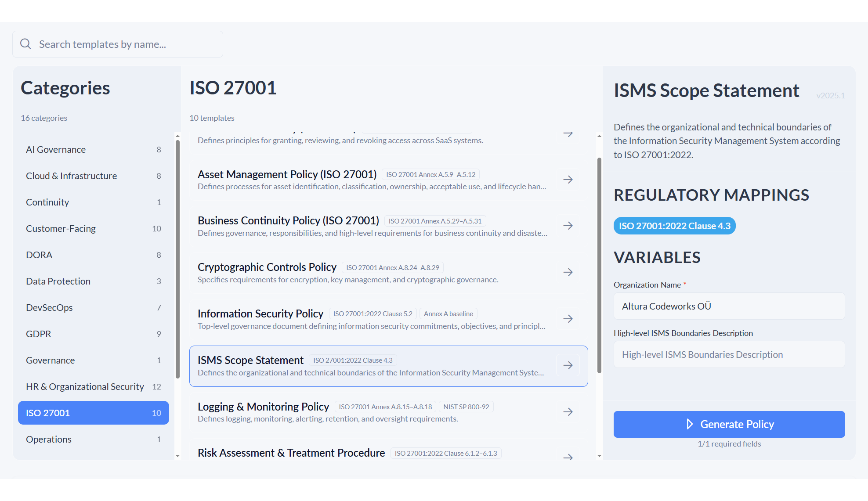The width and height of the screenshot is (868, 501).
Task: Open the HR & Organizational Security category
Action: (x=93, y=386)
